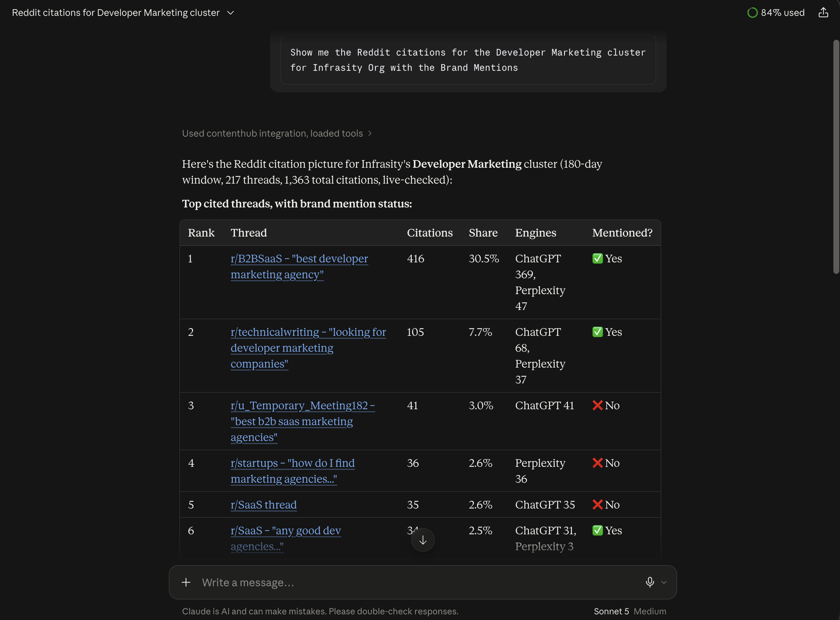Click the 'Claude is AI and can make mistakes' disclaimer
Image resolution: width=840 pixels, height=620 pixels.
pos(320,611)
